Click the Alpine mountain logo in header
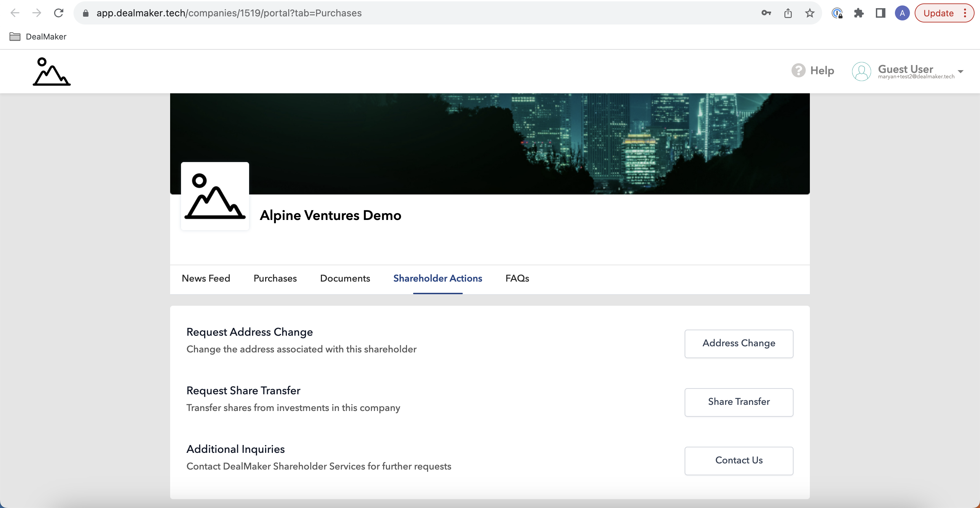This screenshot has width=980, height=508. 51,71
